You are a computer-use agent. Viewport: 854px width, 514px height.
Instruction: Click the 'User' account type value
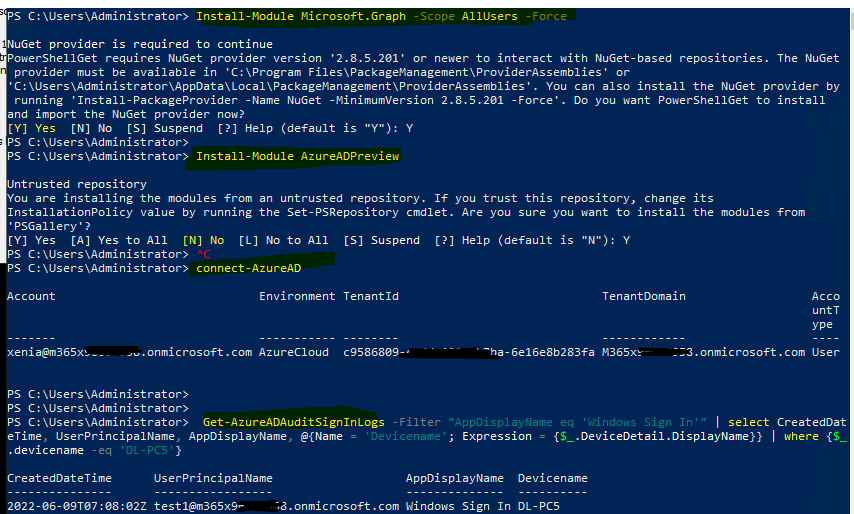pos(826,352)
